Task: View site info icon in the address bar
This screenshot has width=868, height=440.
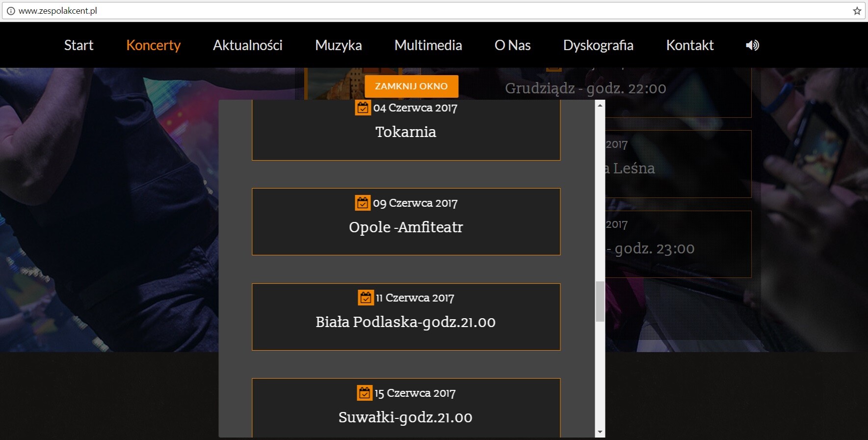Action: coord(11,11)
